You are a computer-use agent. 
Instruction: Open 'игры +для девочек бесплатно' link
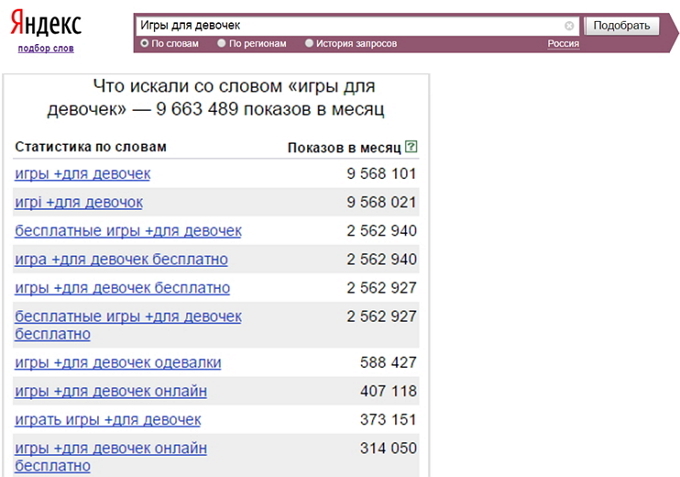122,288
